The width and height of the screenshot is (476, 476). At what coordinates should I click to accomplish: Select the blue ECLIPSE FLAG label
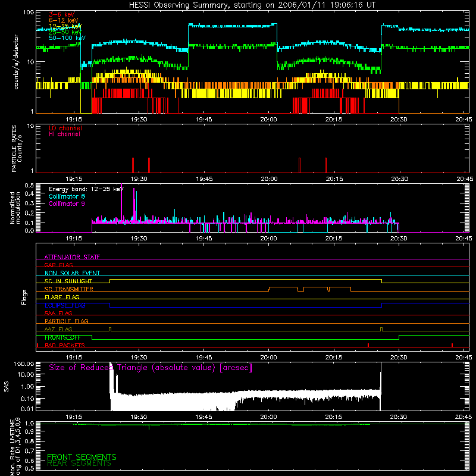pyautogui.click(x=65, y=305)
